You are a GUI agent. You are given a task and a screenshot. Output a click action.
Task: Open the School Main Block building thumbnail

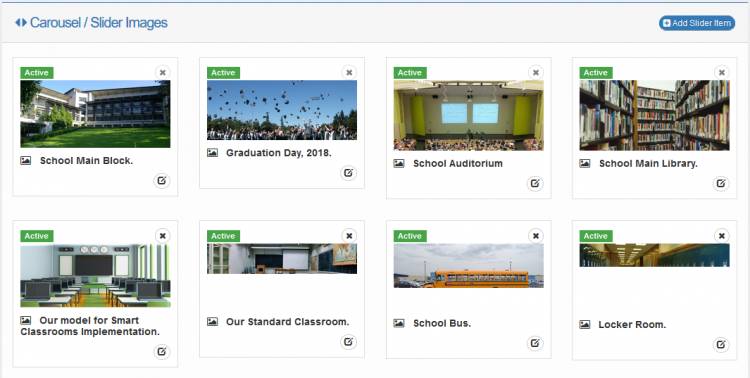pos(95,113)
